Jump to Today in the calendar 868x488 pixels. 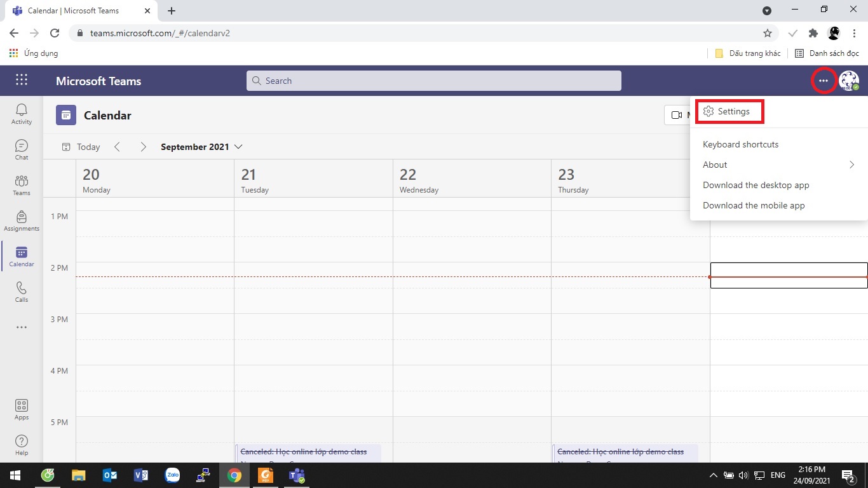tap(81, 147)
